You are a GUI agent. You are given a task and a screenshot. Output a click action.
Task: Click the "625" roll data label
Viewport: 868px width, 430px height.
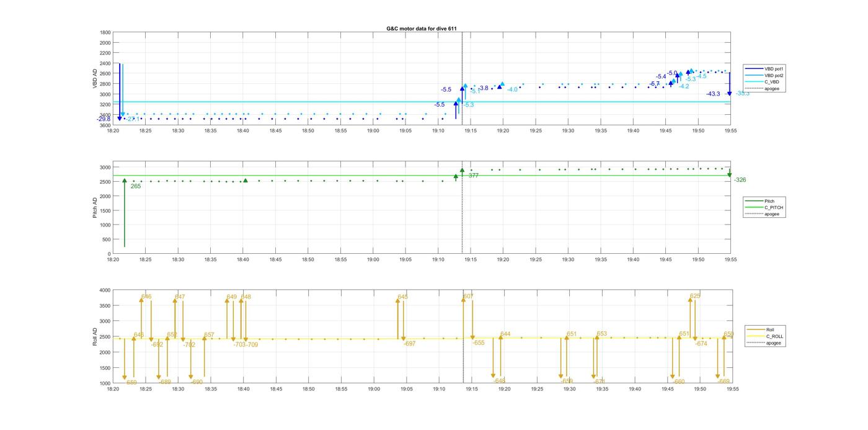(x=695, y=296)
